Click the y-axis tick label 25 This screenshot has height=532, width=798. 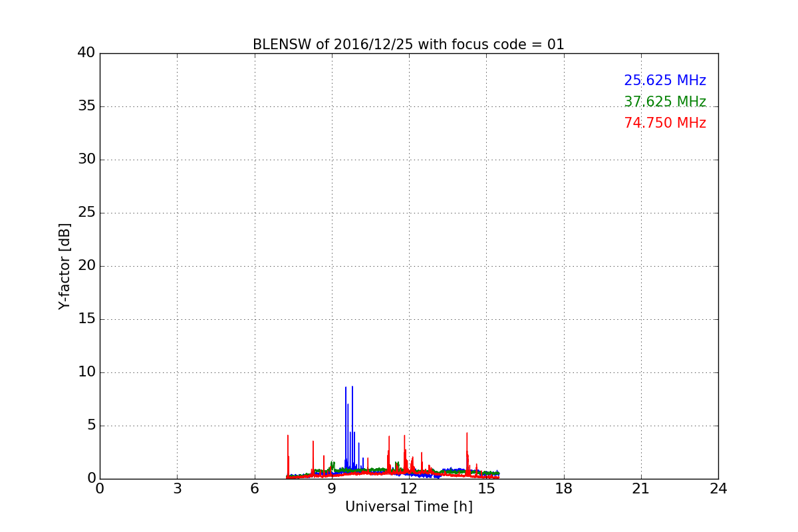(x=86, y=213)
